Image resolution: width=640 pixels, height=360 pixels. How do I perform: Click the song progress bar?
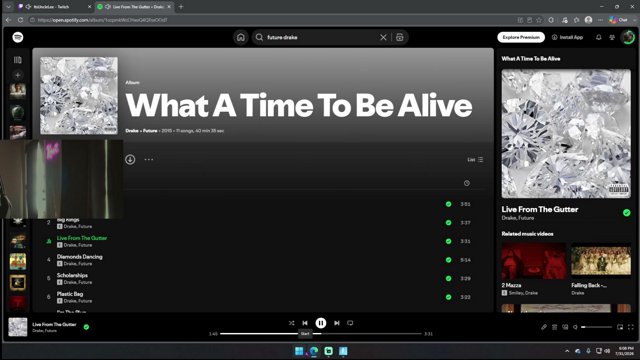pyautogui.click(x=320, y=334)
